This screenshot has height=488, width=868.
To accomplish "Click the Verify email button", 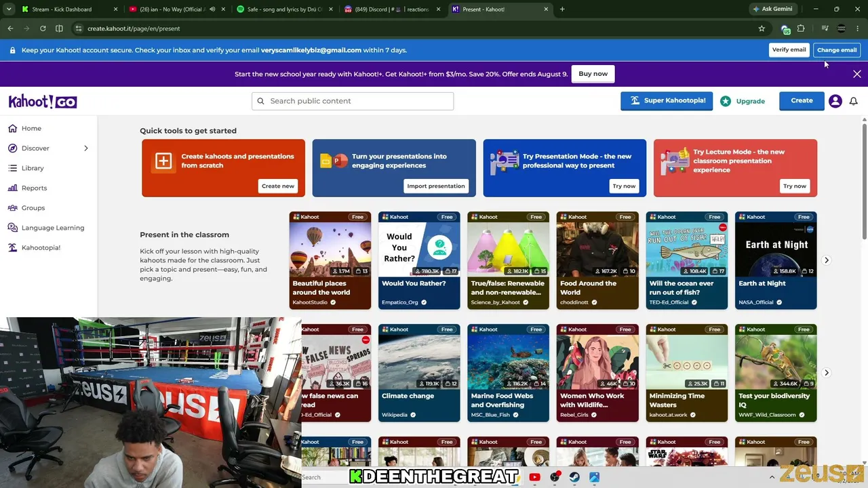I will [x=789, y=50].
